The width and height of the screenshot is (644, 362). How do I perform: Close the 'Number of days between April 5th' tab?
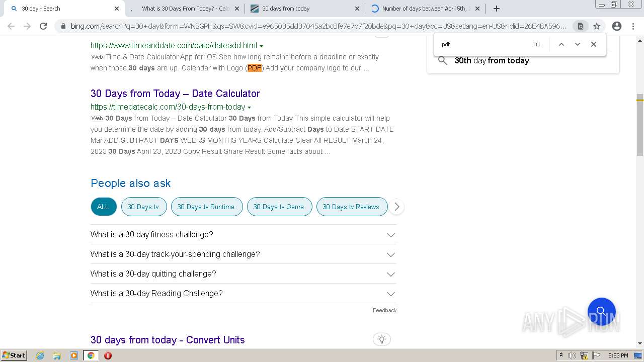point(477,9)
